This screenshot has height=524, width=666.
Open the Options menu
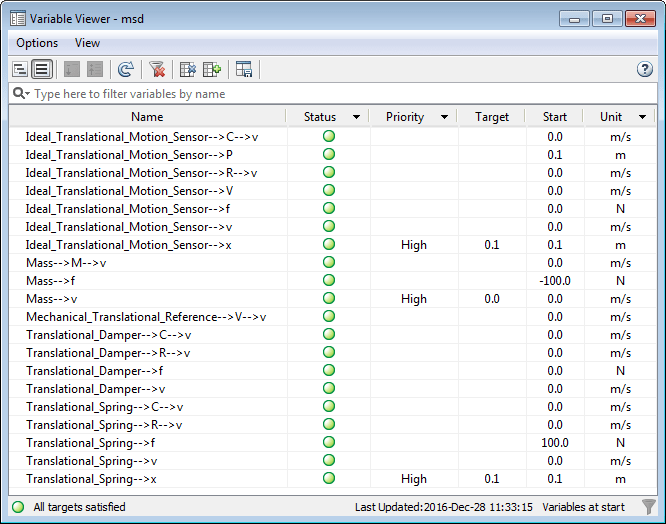pyautogui.click(x=37, y=43)
